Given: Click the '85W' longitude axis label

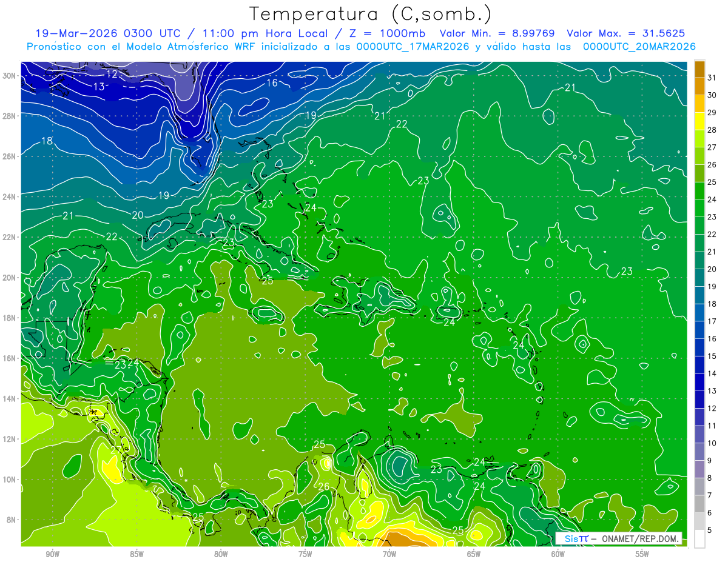Looking at the screenshot, I should [x=136, y=554].
